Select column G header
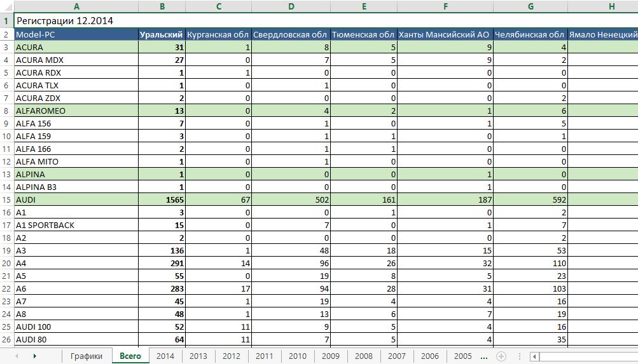 tap(531, 6)
